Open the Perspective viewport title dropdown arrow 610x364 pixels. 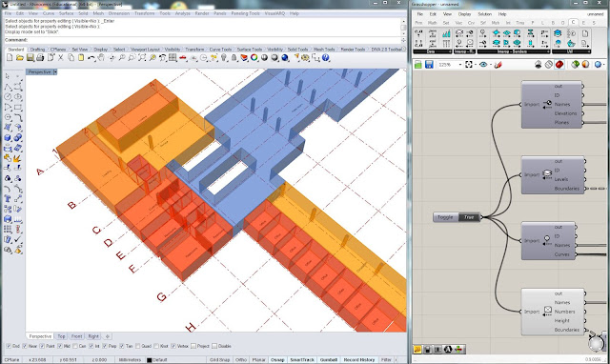pyautogui.click(x=55, y=72)
